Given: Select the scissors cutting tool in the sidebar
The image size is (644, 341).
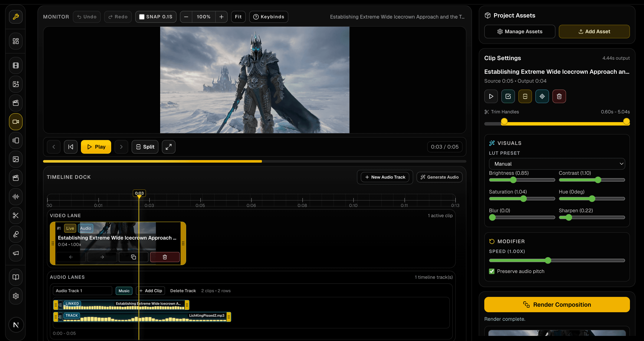Looking at the screenshot, I should point(16,215).
